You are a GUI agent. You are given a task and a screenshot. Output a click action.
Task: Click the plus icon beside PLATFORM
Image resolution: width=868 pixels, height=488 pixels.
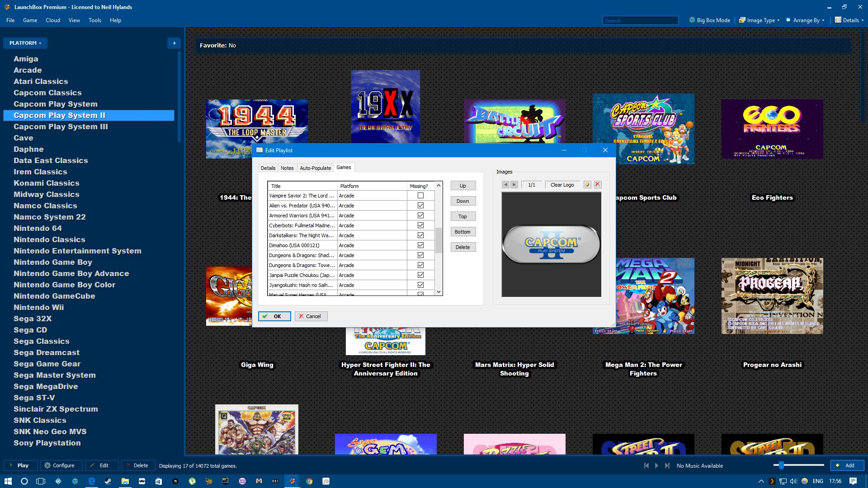174,43
